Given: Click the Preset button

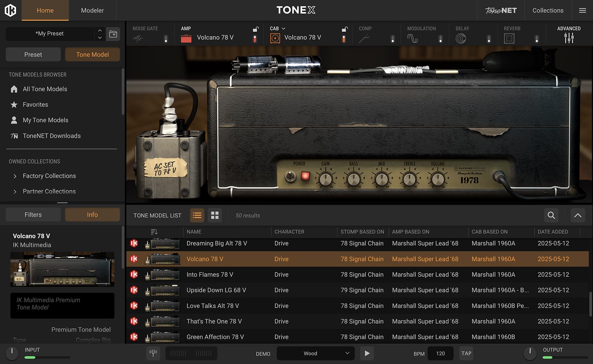Looking at the screenshot, I should click(x=33, y=54).
